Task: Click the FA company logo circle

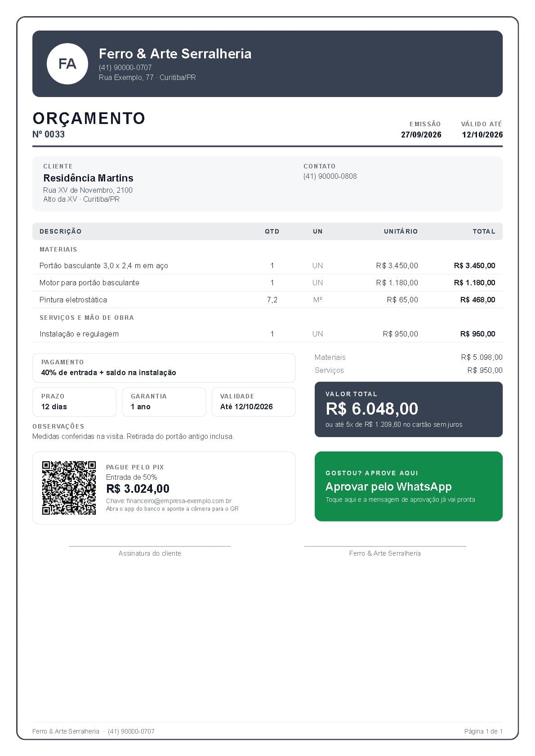Action: point(67,64)
